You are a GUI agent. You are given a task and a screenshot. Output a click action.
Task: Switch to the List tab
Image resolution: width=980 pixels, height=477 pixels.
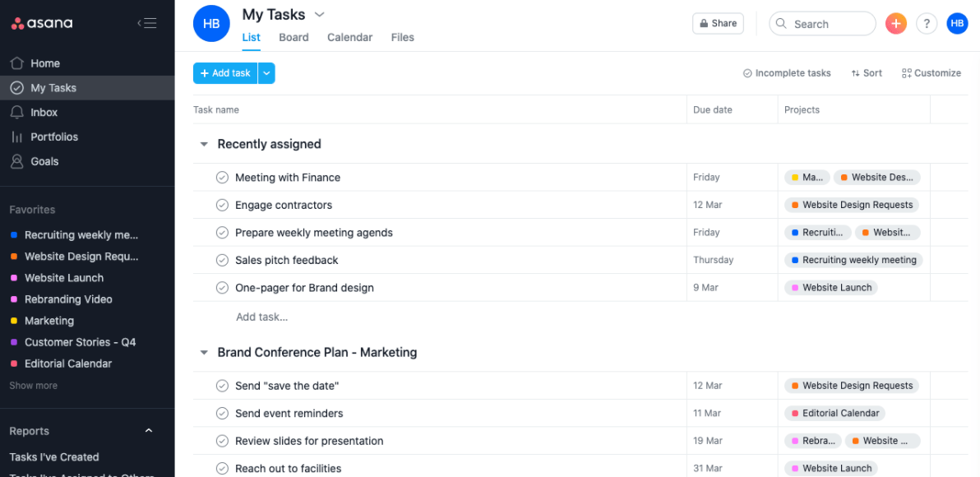(252, 38)
